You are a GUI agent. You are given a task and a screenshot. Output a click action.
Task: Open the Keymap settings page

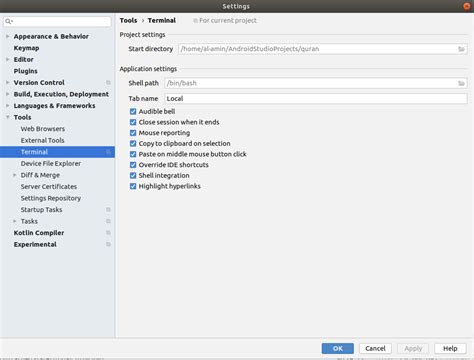[26, 48]
